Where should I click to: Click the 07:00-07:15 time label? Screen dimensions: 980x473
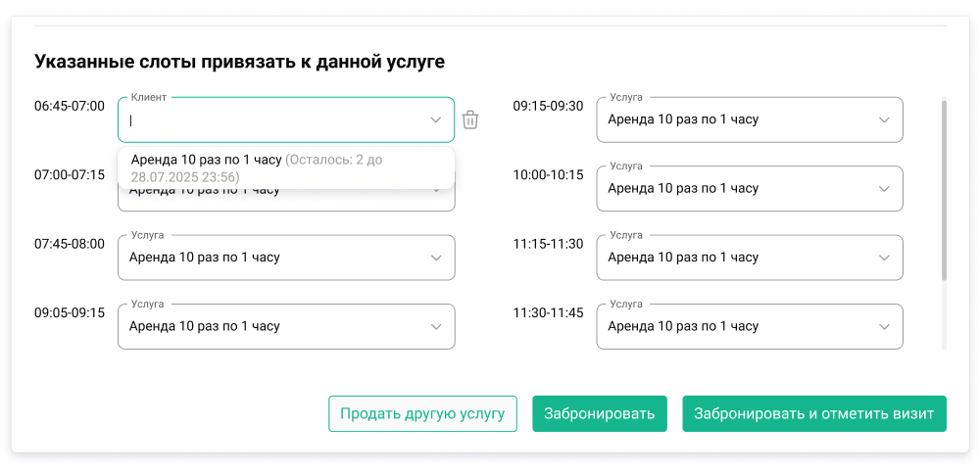70,175
